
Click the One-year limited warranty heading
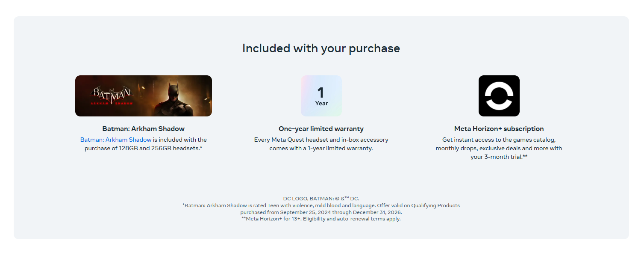click(321, 128)
